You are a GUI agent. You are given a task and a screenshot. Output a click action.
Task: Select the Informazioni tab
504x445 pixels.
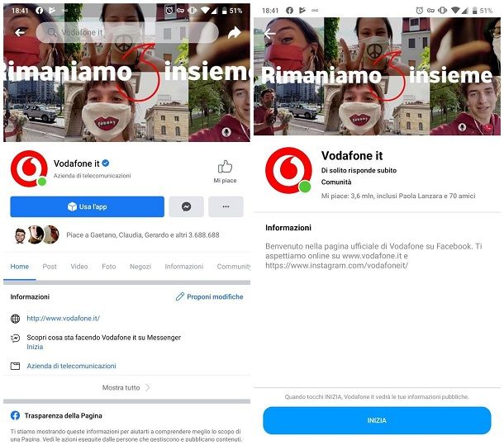pyautogui.click(x=184, y=267)
